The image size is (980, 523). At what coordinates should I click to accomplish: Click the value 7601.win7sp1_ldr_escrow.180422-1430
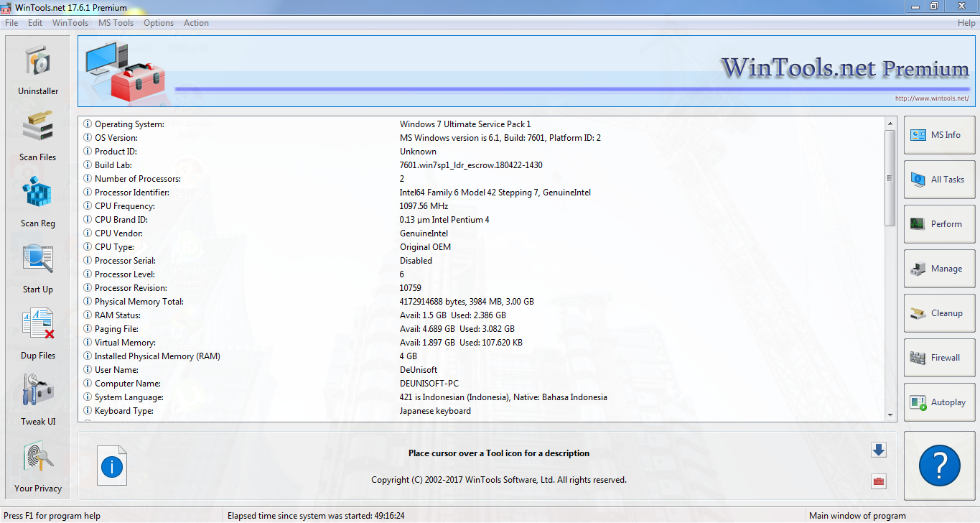coord(471,165)
